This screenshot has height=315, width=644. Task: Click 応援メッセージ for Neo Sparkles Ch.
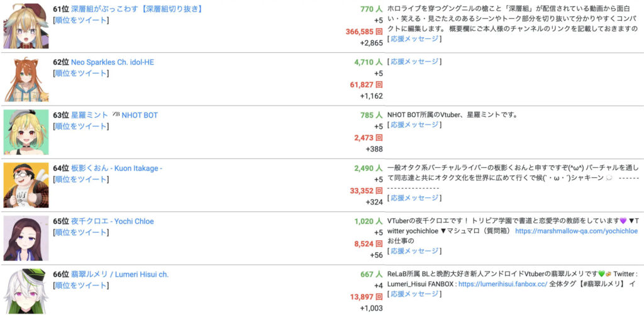click(414, 62)
